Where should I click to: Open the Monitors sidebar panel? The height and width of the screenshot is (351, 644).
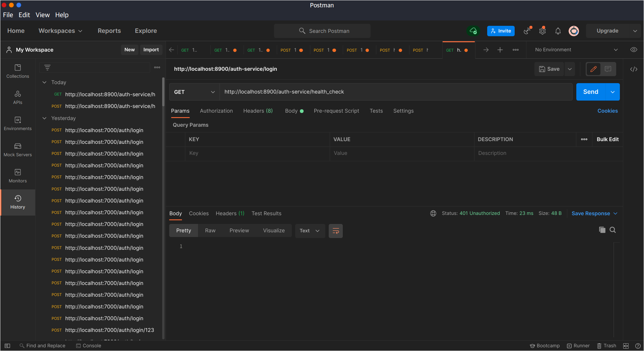click(18, 176)
